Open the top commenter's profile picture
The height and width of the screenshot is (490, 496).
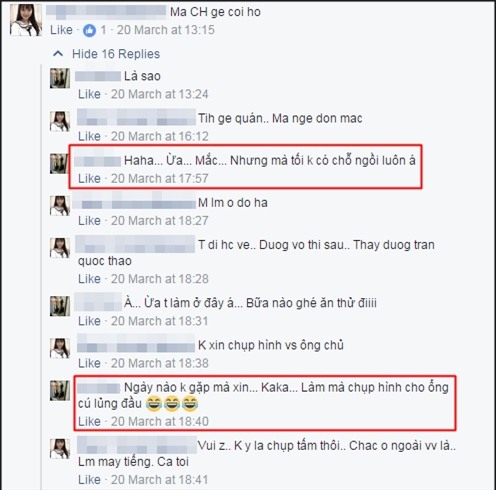click(26, 20)
